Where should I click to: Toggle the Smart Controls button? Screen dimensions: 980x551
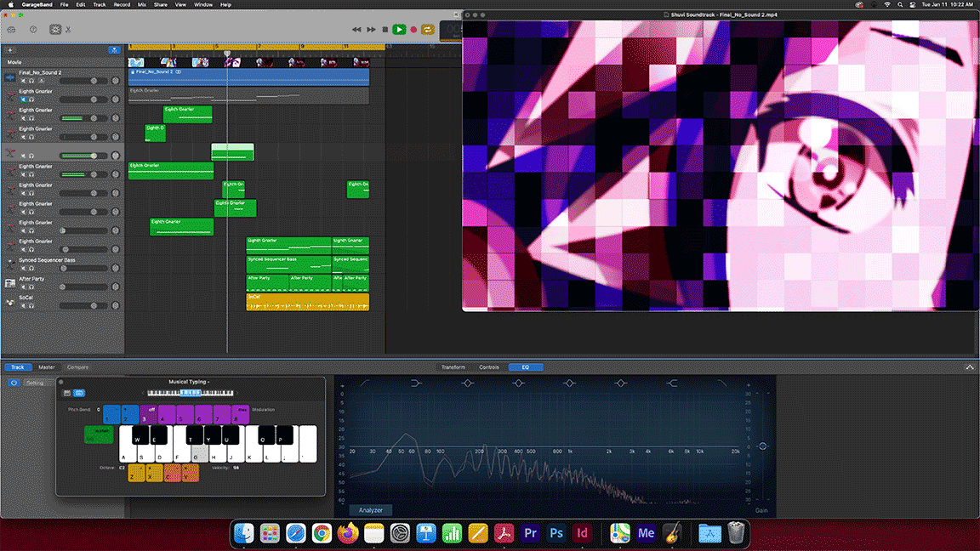pyautogui.click(x=55, y=30)
